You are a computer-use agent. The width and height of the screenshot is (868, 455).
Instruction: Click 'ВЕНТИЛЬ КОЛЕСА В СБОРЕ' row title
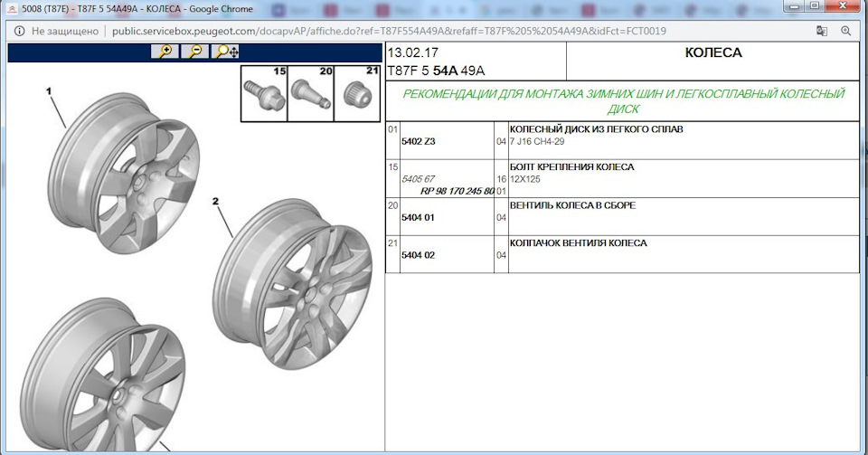click(572, 205)
